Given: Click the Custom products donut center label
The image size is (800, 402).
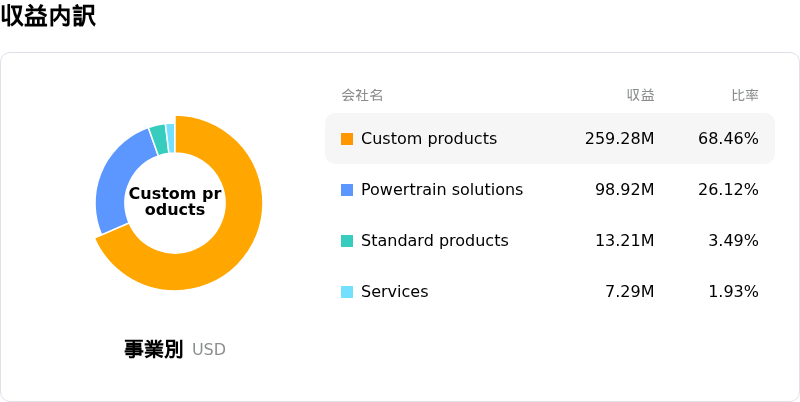Looking at the screenshot, I should coord(175,202).
